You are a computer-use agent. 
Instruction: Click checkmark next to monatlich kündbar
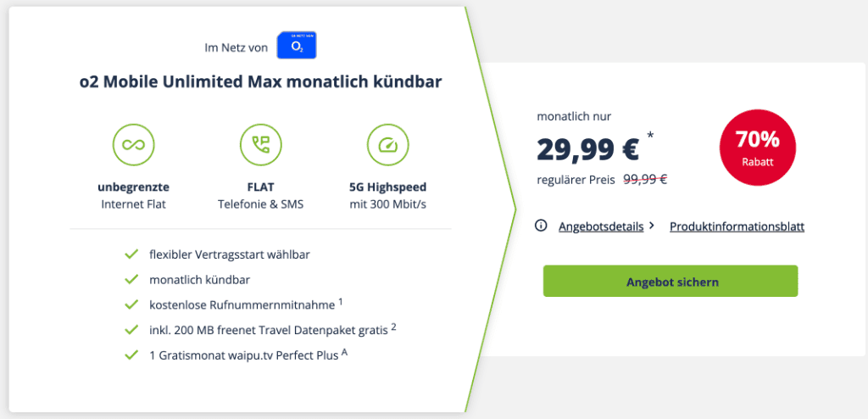pos(131,280)
